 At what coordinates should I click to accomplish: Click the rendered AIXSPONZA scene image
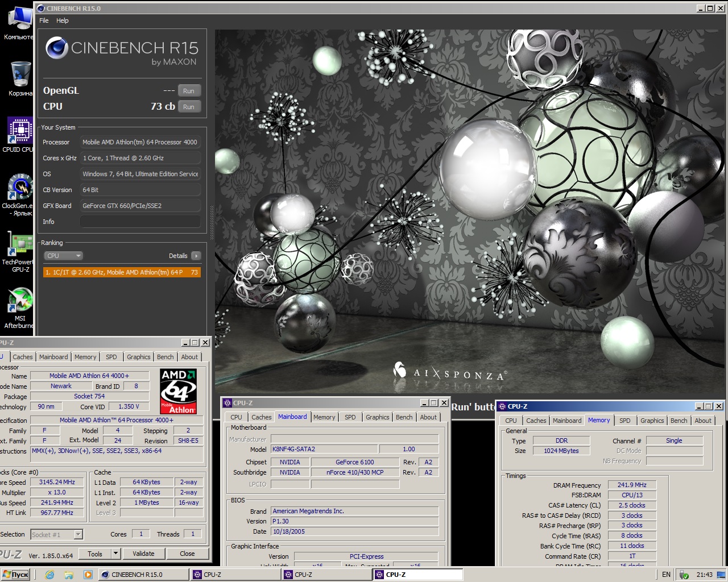pos(471,211)
